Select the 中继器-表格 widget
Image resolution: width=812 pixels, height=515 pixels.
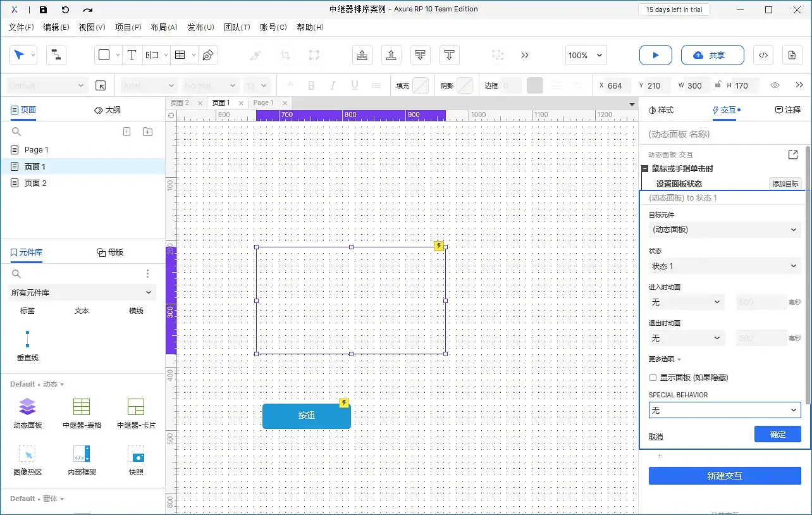click(x=82, y=413)
